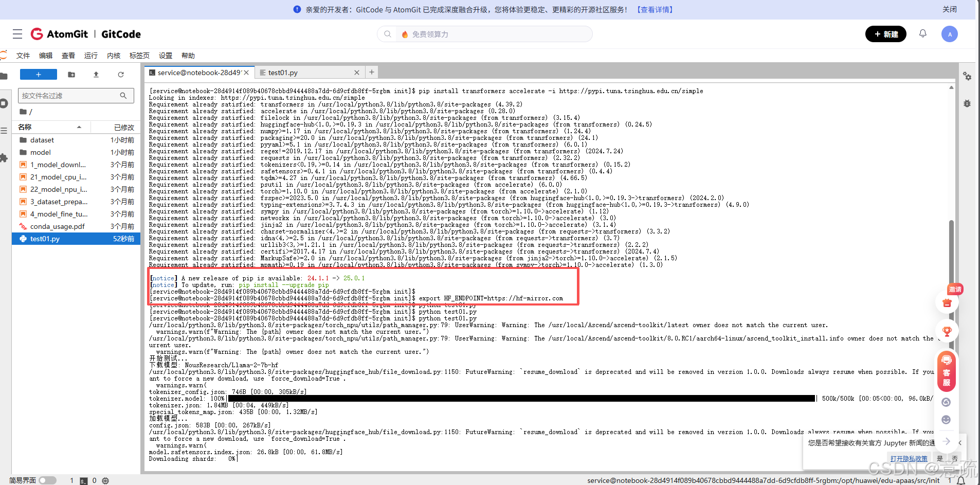This screenshot has width=980, height=485.
Task: Open the 查看 menu
Action: coord(68,56)
